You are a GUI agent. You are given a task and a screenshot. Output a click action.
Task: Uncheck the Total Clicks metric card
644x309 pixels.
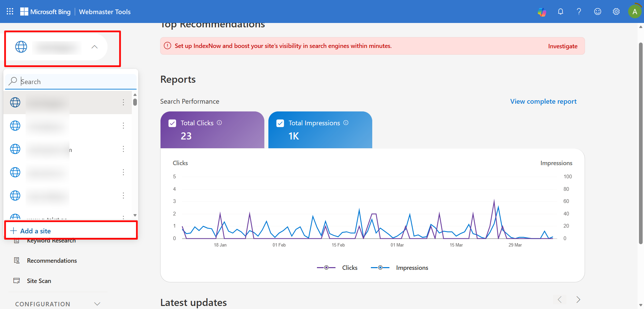[172, 123]
